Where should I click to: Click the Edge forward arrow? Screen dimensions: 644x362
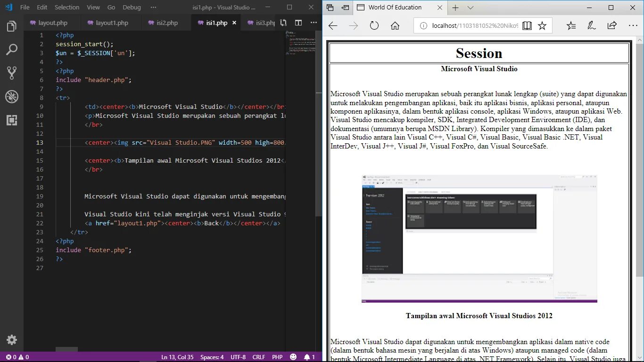(x=354, y=26)
